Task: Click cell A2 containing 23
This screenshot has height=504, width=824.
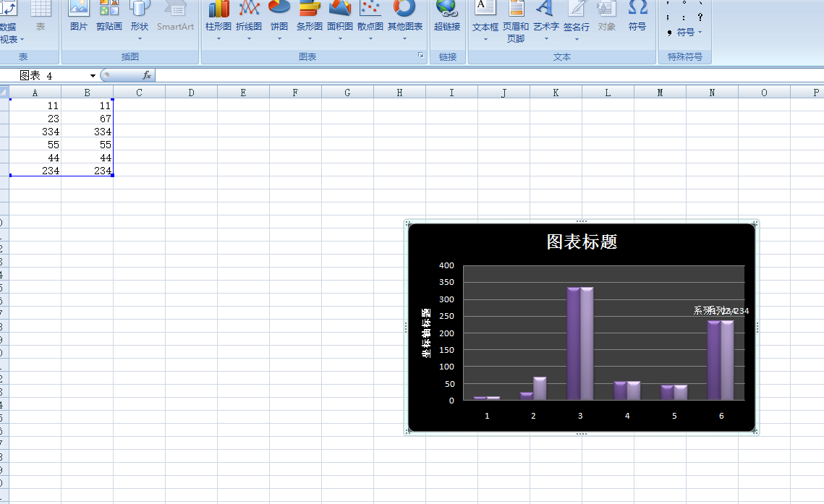Action: 35,119
